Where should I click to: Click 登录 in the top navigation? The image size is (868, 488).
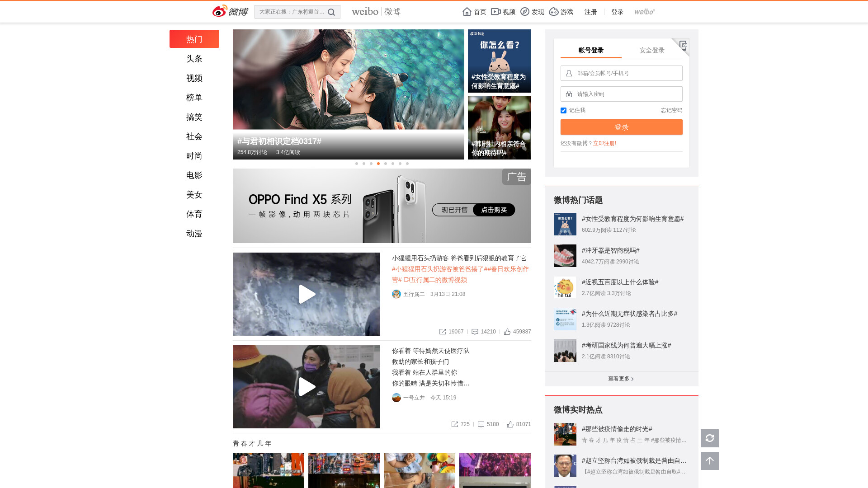pos(617,12)
